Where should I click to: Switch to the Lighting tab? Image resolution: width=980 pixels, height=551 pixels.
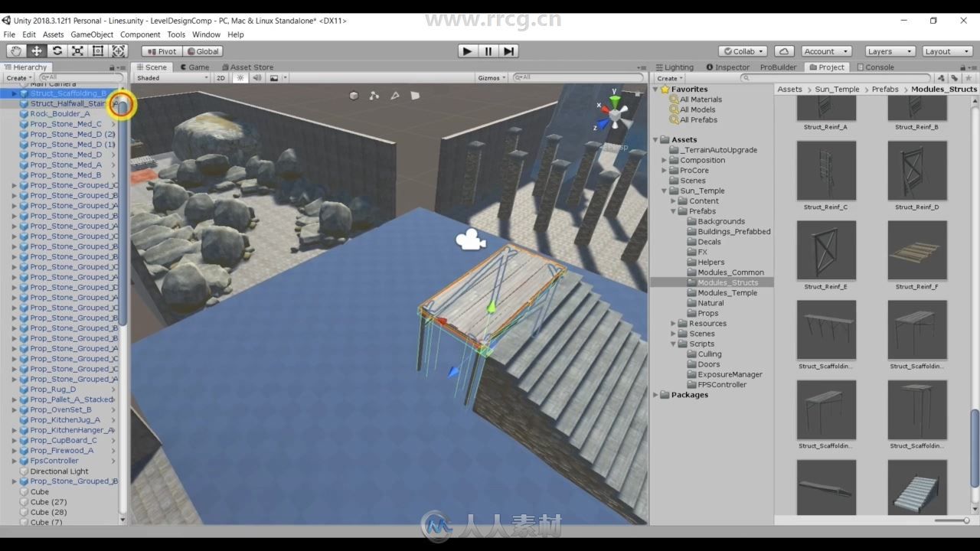click(x=675, y=67)
